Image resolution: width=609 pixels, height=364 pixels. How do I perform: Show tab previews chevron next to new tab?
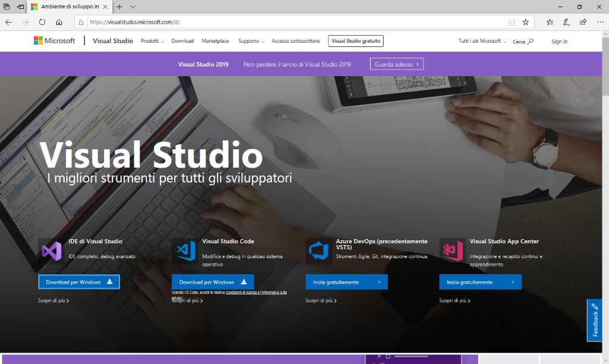(133, 7)
